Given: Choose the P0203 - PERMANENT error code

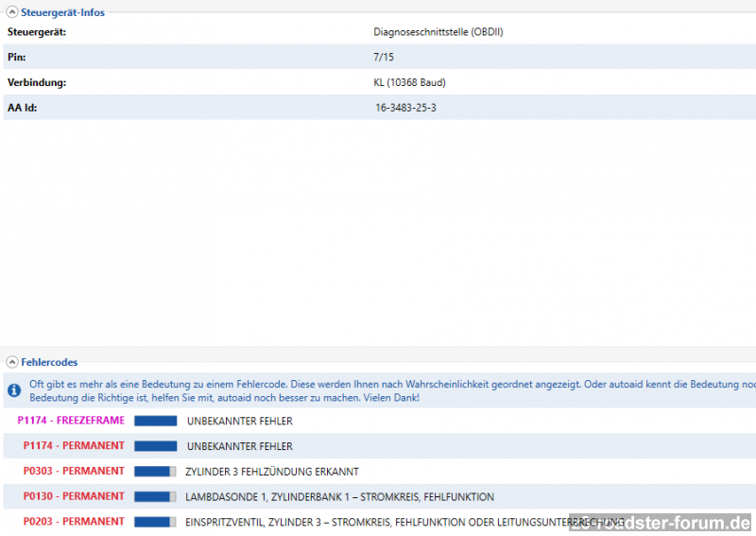Looking at the screenshot, I should (x=74, y=522).
